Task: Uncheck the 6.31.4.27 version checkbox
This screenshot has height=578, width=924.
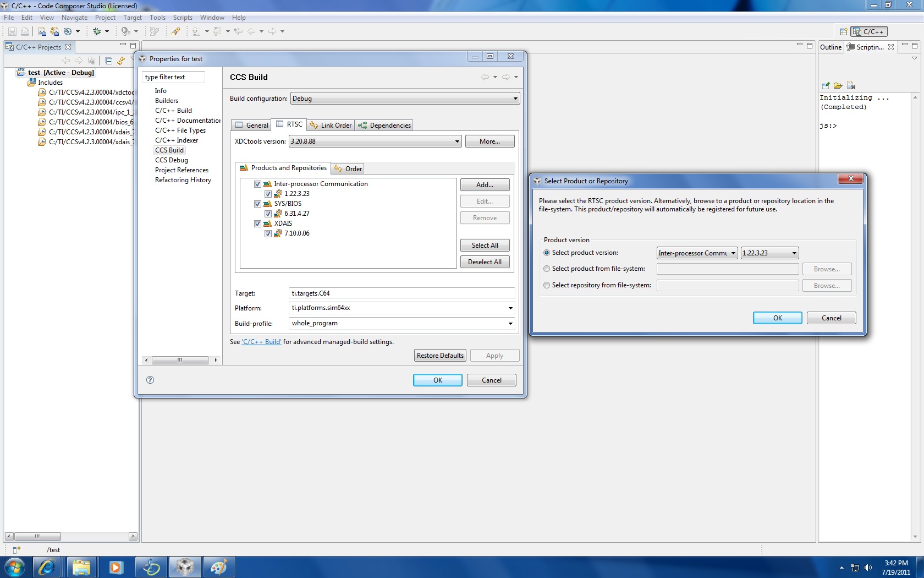Action: coord(268,214)
